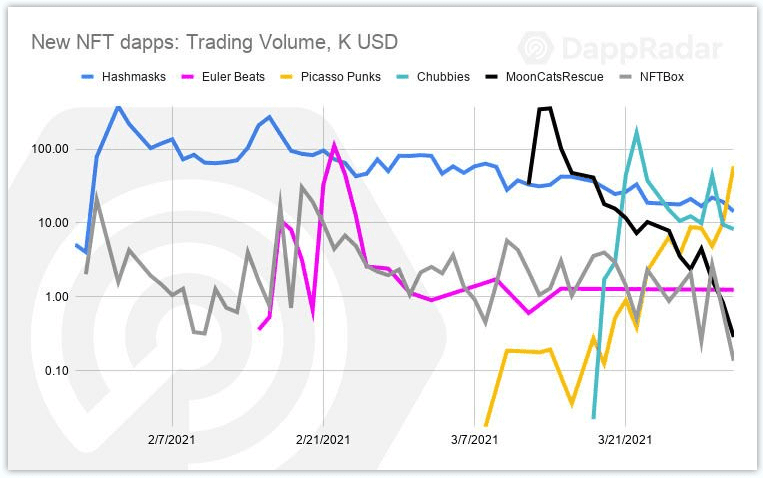Click the DappRadar watermark logo icon
763x478 pixels.
point(536,48)
